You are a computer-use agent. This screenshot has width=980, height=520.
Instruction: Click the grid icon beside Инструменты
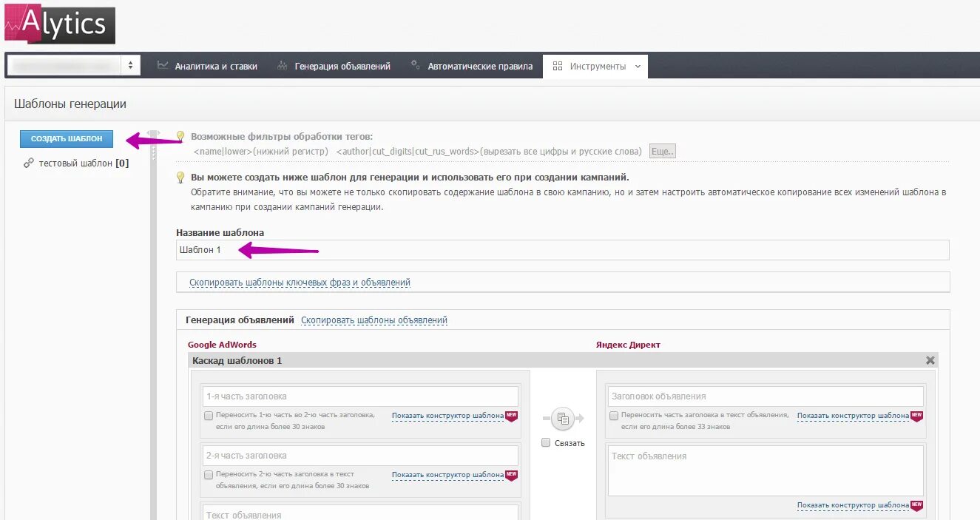tap(558, 66)
